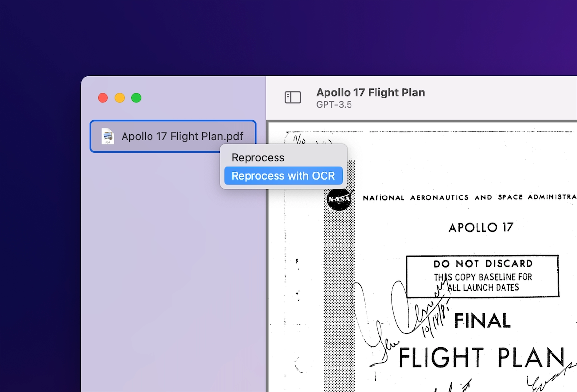Click the FINAL label on the document page

(483, 320)
